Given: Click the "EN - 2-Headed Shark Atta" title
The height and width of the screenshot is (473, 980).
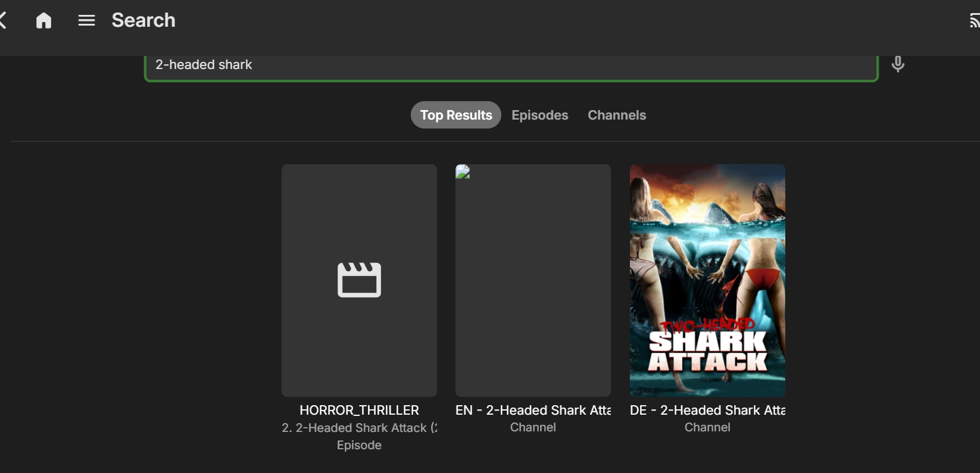Looking at the screenshot, I should (533, 410).
